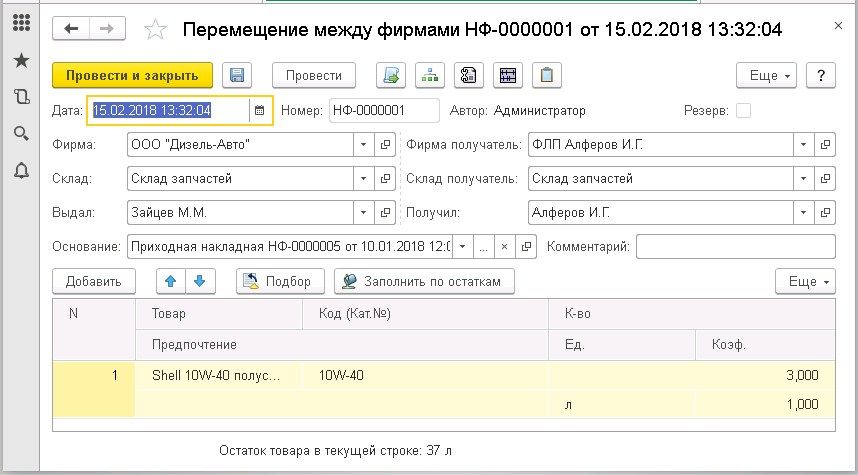Expand the Выдал dropdown
Image resolution: width=858 pixels, height=475 pixels.
pos(363,213)
